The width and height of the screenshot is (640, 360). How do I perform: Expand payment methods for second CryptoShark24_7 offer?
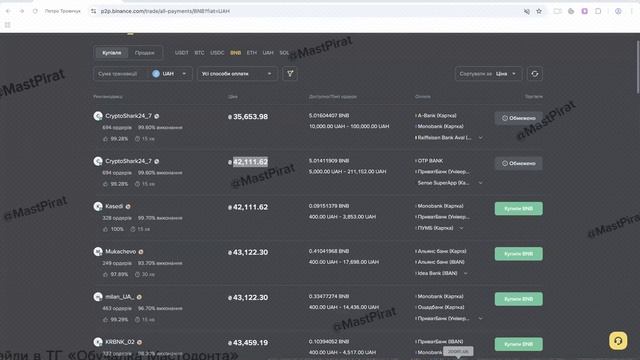(x=480, y=183)
